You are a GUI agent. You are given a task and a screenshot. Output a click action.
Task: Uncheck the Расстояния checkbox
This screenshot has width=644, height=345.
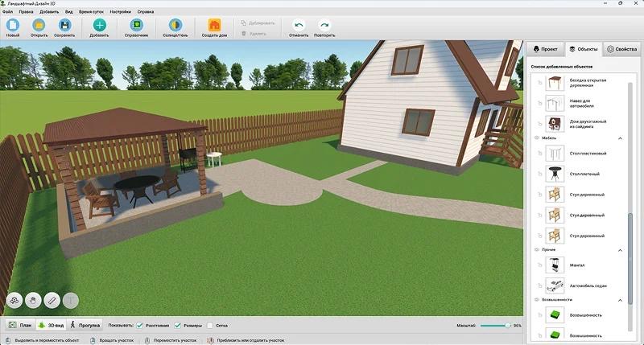(139, 326)
